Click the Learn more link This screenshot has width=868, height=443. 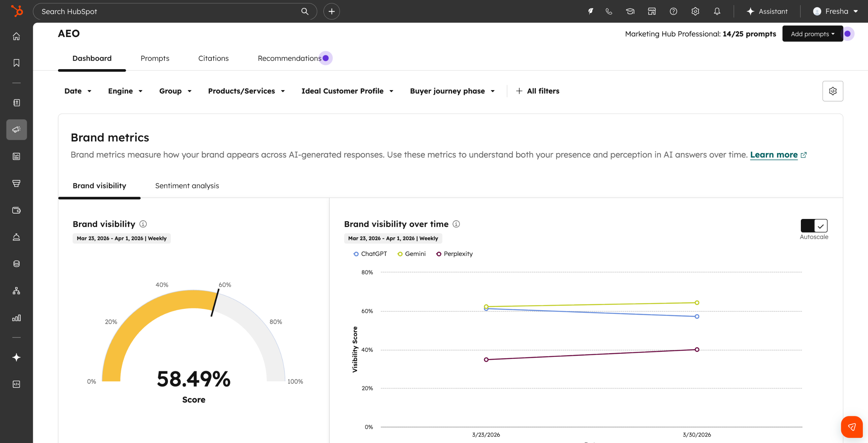(774, 155)
